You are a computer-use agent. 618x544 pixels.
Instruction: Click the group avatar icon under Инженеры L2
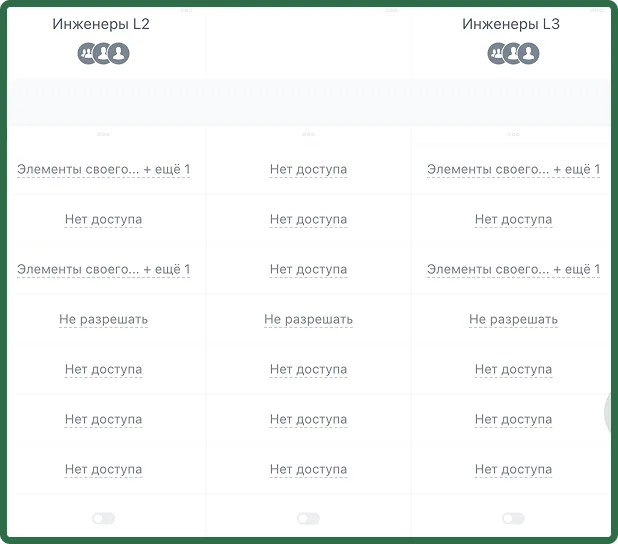click(86, 53)
